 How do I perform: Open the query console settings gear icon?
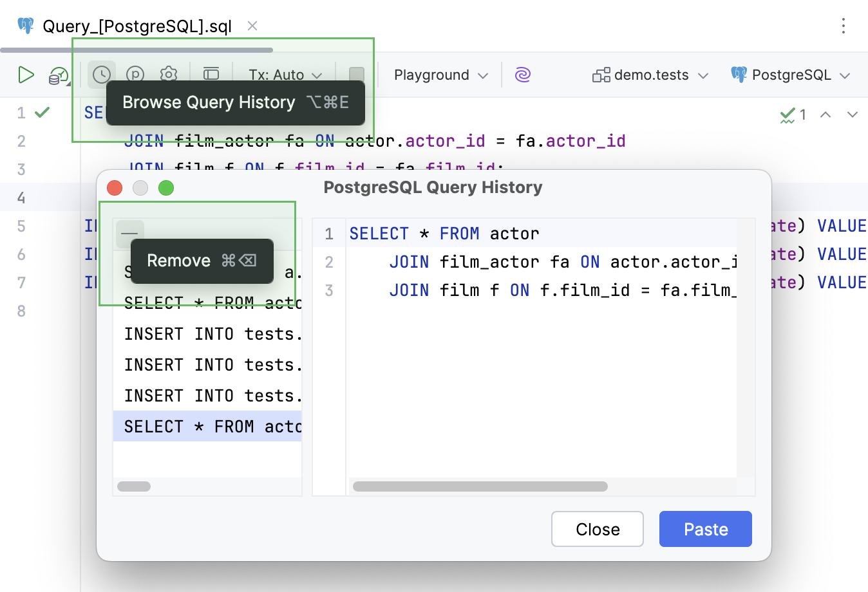point(169,75)
